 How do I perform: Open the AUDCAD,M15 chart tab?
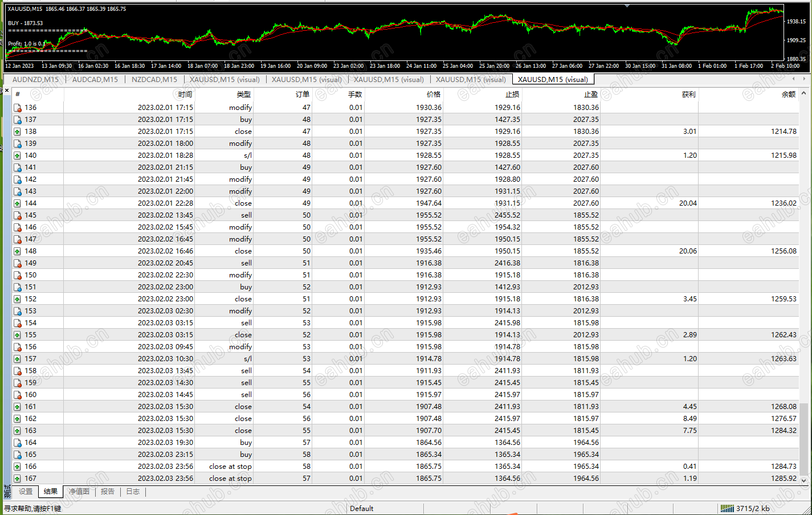point(95,80)
